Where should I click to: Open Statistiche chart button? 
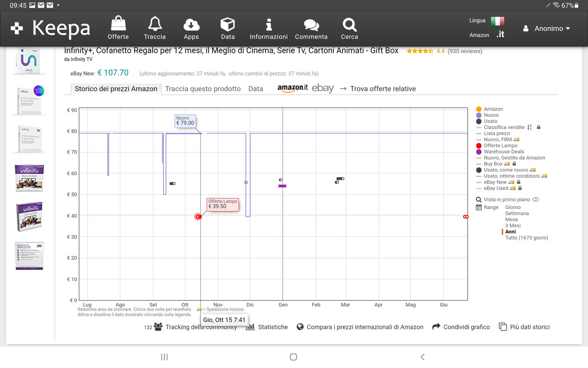267,327
